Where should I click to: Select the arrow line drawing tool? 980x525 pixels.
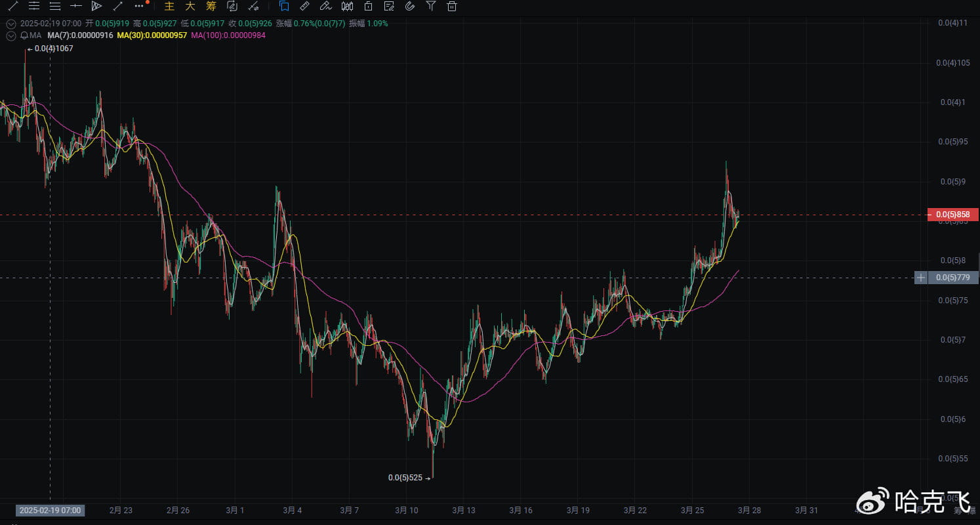pos(118,7)
